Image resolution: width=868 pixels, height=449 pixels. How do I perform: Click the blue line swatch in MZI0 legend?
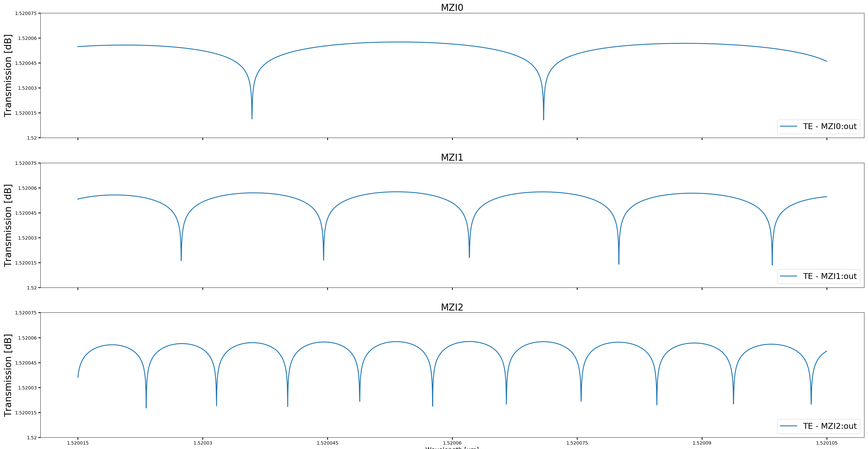click(789, 126)
